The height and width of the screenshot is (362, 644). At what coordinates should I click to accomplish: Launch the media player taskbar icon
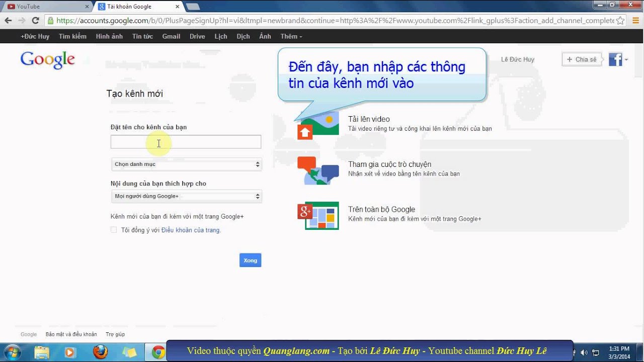coord(70,352)
